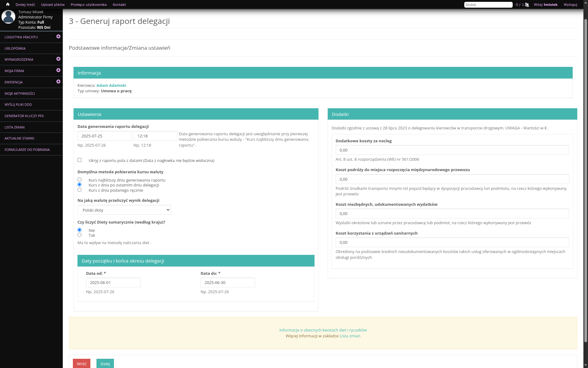The height and width of the screenshot is (368, 588).
Task: Expand Logistyka Frachtu plus icon
Action: coord(58,36)
